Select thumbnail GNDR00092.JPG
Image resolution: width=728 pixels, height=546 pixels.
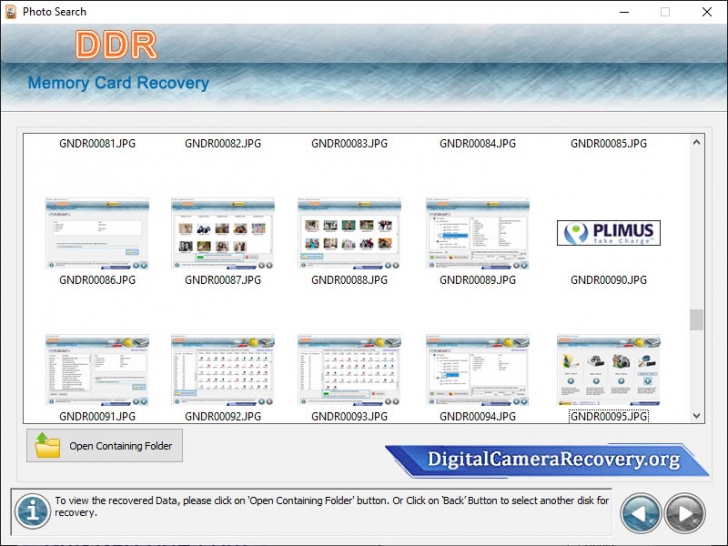coord(223,370)
